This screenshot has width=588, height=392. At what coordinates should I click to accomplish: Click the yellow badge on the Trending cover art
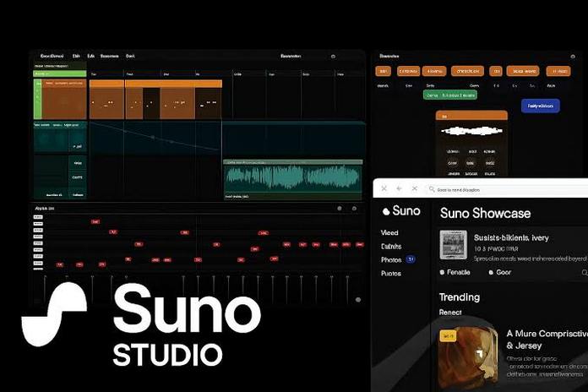click(448, 336)
